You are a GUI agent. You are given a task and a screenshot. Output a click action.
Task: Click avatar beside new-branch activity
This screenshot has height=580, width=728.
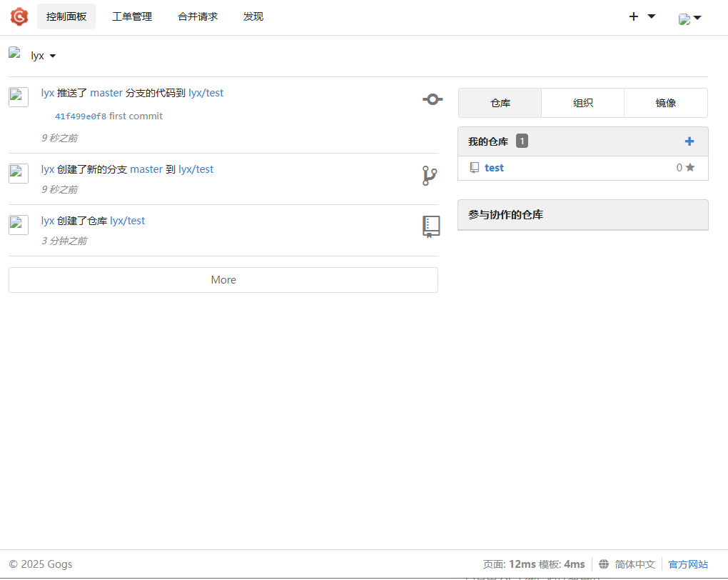[x=19, y=174]
